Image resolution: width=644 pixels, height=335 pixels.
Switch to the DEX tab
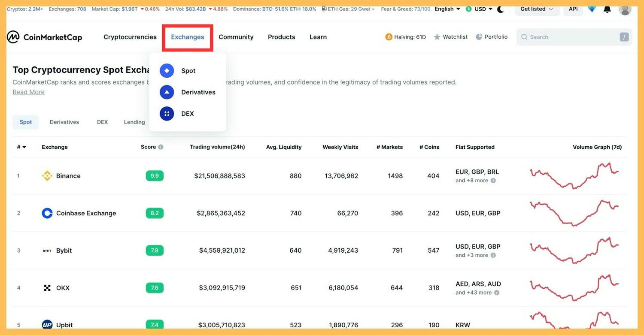point(102,122)
